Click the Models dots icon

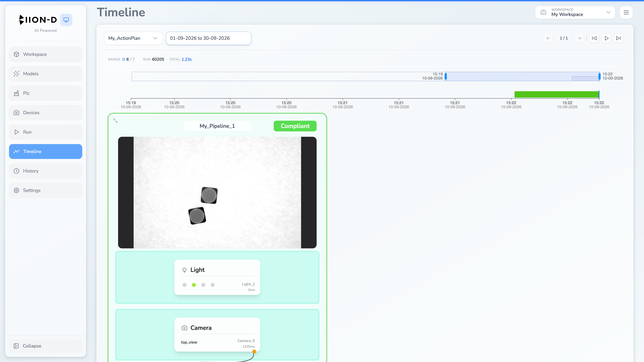point(17,74)
